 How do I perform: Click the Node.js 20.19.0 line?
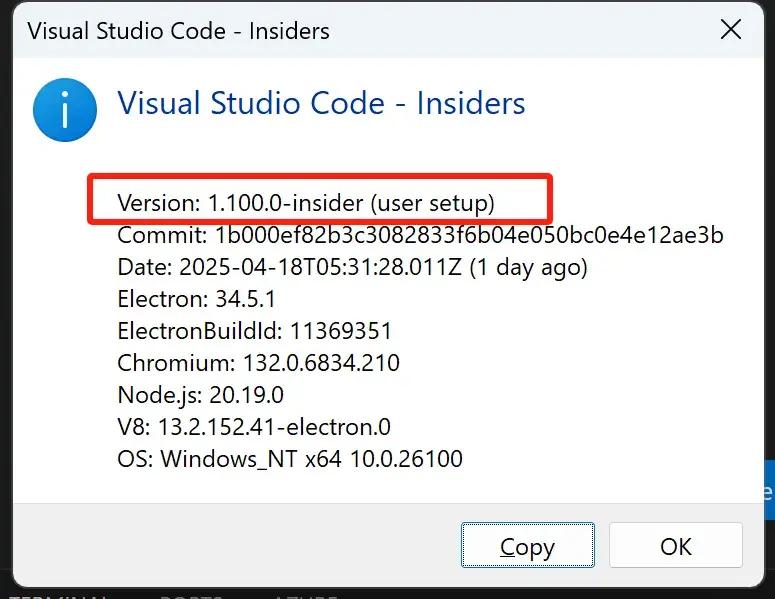point(200,395)
